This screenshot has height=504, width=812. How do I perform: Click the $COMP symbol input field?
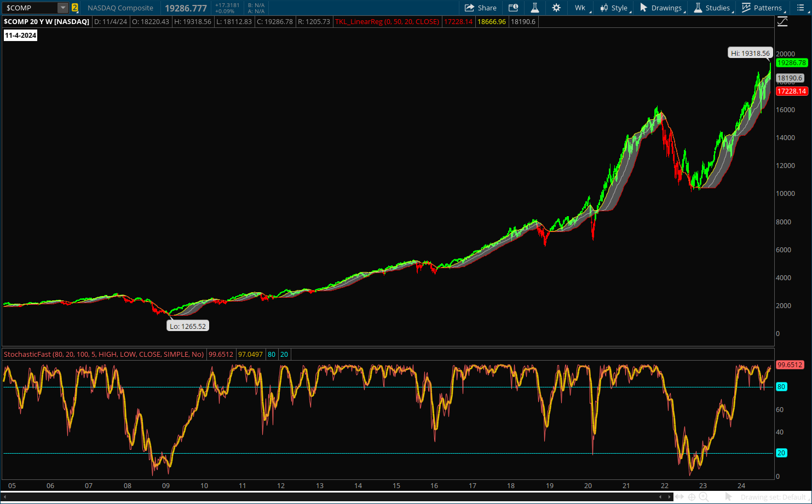[30, 8]
